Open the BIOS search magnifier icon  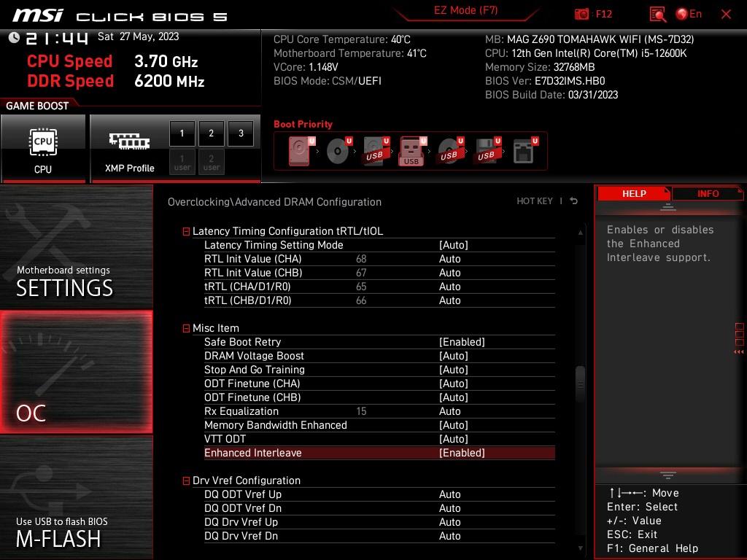[657, 15]
